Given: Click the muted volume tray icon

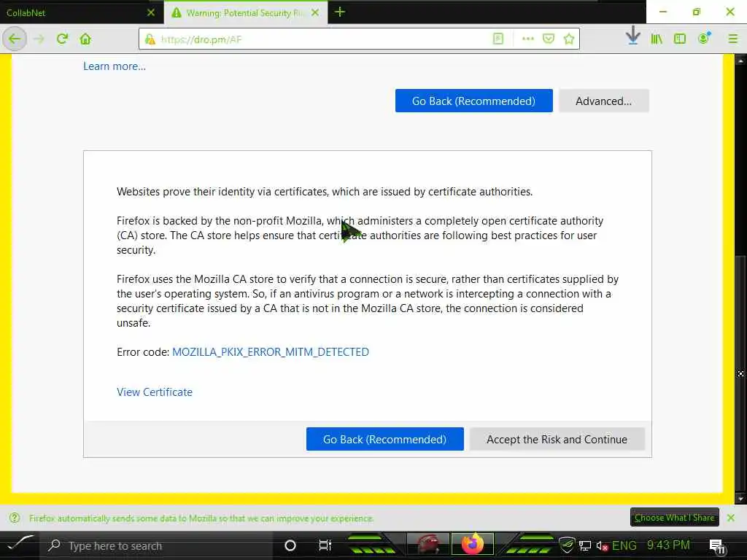Looking at the screenshot, I should pyautogui.click(x=602, y=545).
